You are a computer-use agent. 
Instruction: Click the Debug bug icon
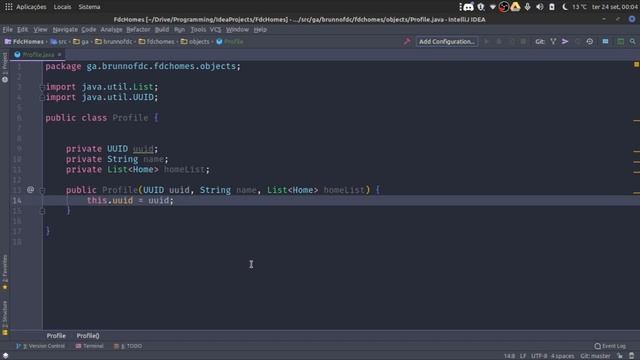(499, 42)
